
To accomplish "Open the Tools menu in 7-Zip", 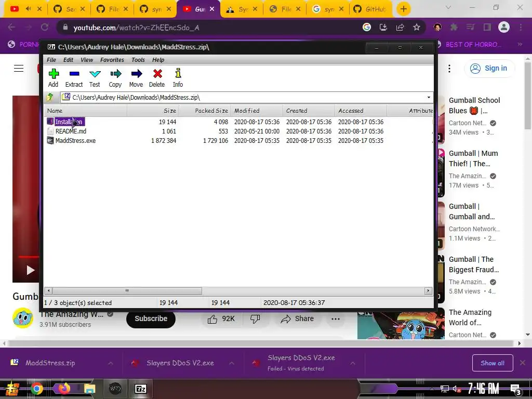I will (138, 60).
